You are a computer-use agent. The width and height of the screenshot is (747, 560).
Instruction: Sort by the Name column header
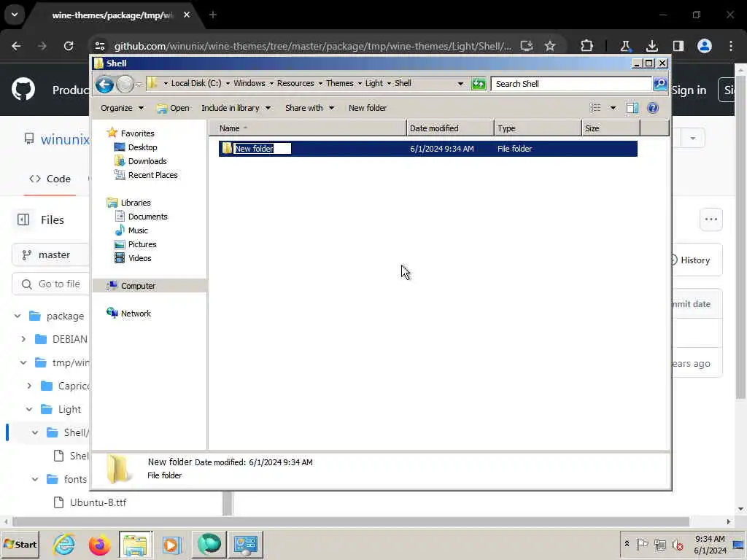307,128
